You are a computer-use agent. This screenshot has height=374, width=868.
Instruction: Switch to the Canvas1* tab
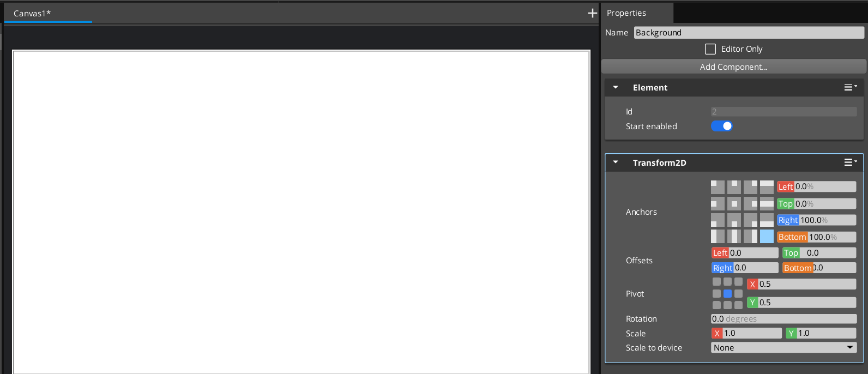(48, 13)
